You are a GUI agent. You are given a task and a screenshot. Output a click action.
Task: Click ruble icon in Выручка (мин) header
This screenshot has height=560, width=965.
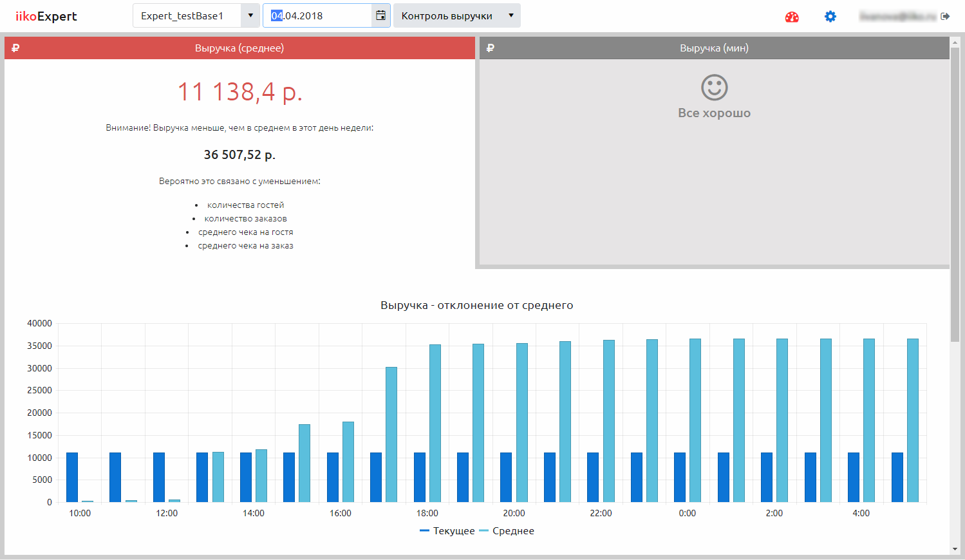coord(491,48)
